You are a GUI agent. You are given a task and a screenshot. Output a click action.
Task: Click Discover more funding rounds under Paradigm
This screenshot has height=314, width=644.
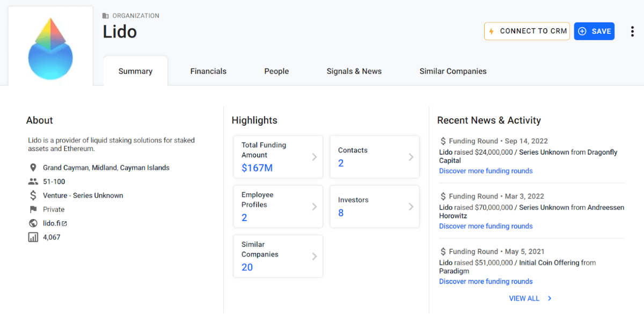coord(486,281)
